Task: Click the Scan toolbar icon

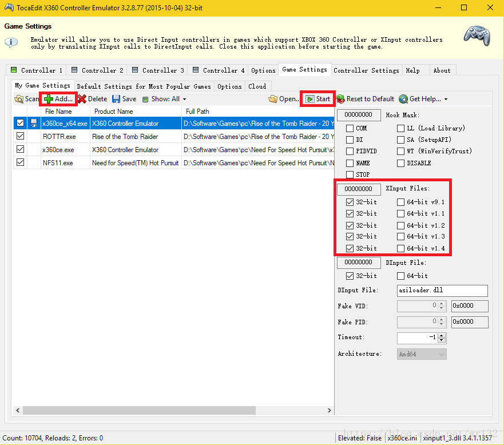Action: click(19, 99)
